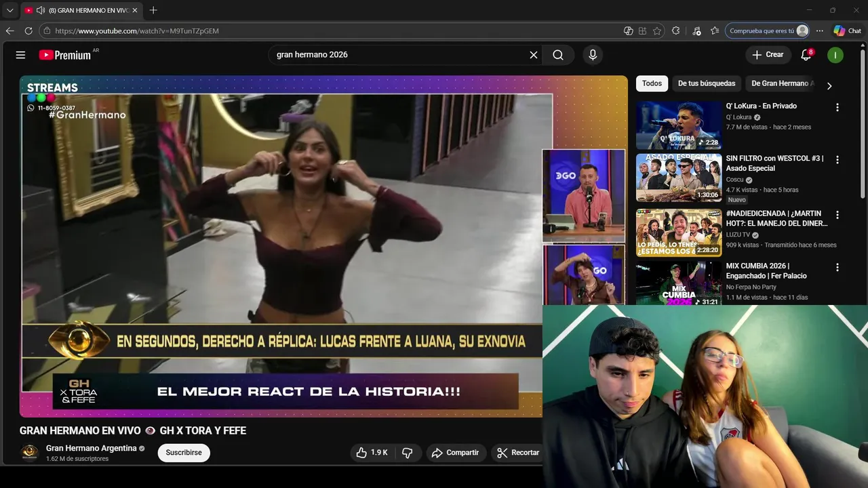Open split screen icon in address bar
This screenshot has width=868, height=488.
click(x=642, y=30)
